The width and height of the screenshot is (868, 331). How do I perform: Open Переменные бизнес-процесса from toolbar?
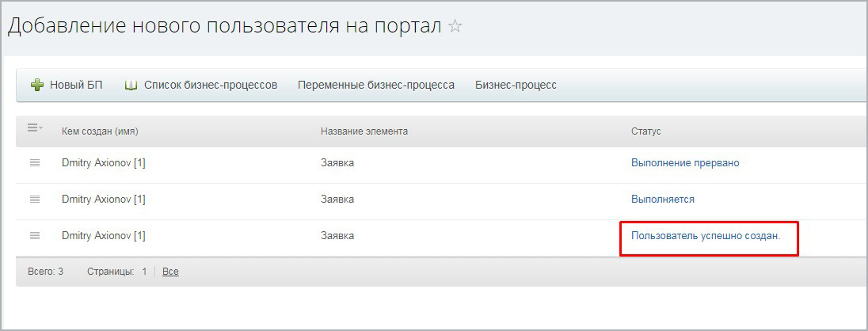[375, 85]
